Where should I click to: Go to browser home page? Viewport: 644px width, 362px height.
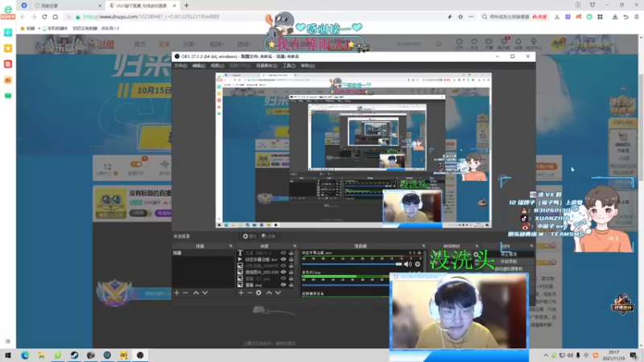56,17
